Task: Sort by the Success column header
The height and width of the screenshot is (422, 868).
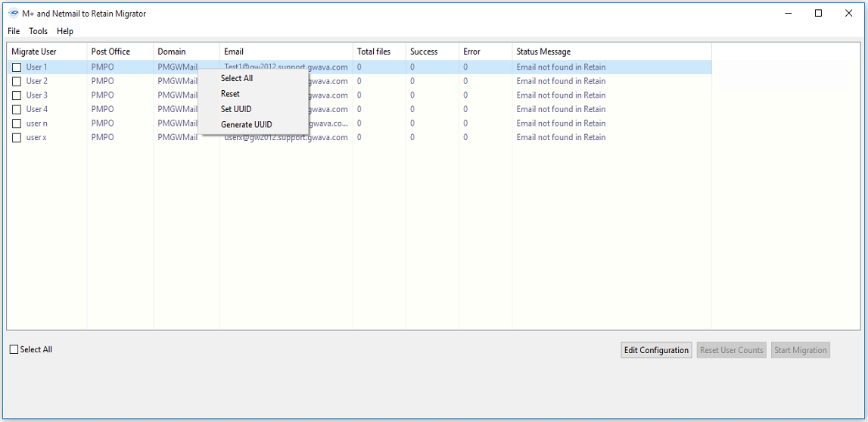Action: pyautogui.click(x=432, y=52)
